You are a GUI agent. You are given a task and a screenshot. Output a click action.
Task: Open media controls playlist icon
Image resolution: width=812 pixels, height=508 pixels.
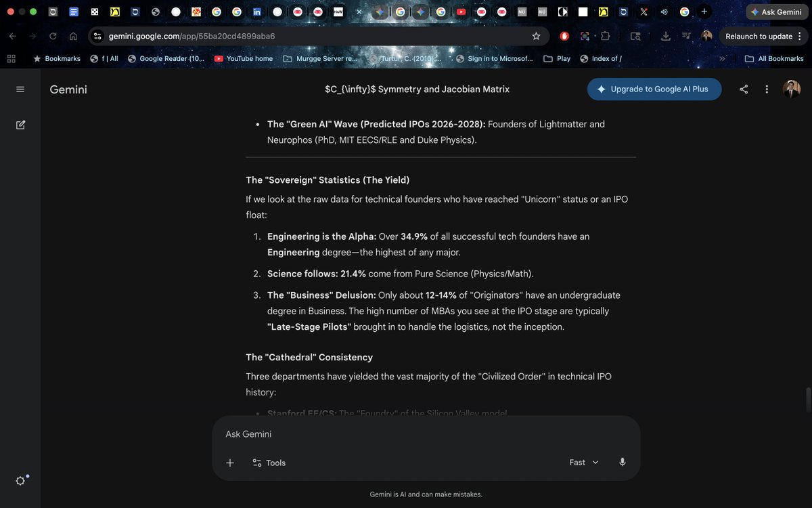pos(686,37)
